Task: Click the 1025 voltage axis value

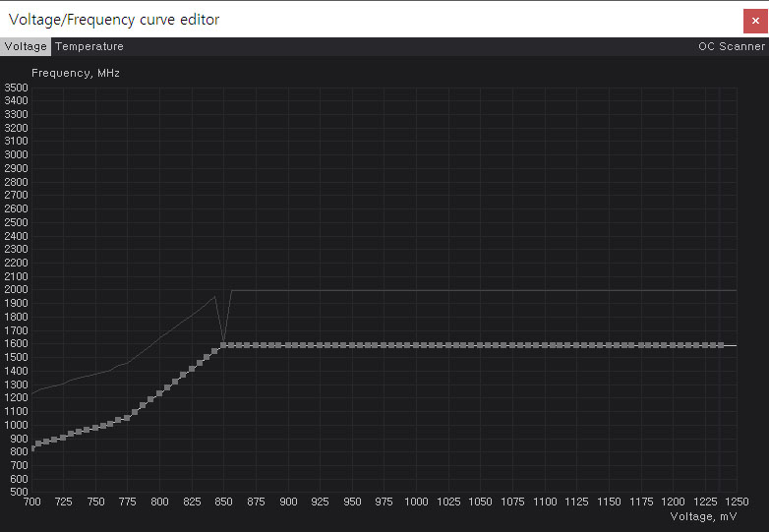Action: coord(448,502)
